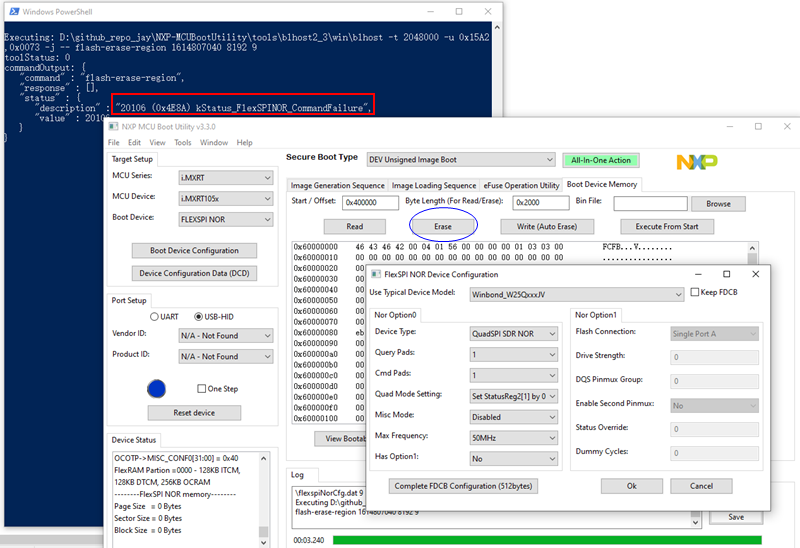This screenshot has width=800, height=548.
Task: Click the Bin File input field
Action: (651, 204)
